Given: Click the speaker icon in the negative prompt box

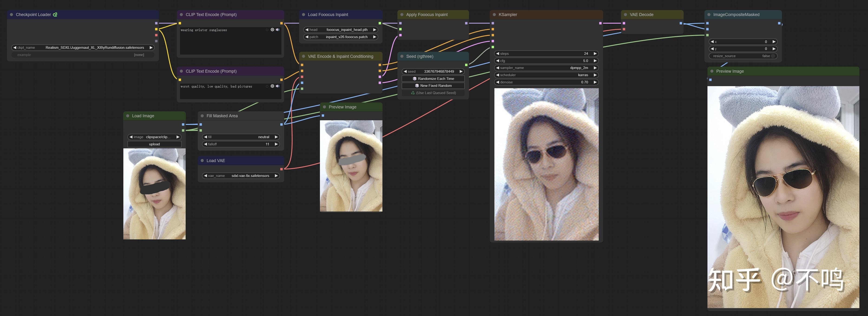Looking at the screenshot, I should point(278,86).
